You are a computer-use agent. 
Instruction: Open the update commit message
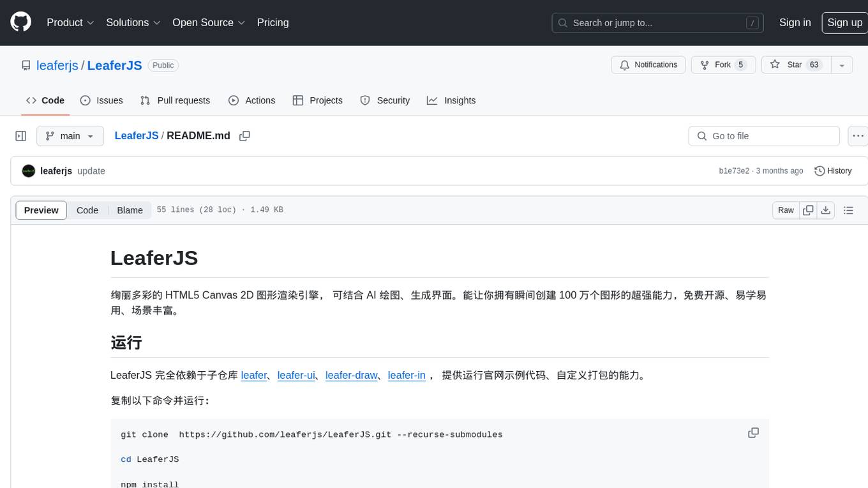point(91,171)
